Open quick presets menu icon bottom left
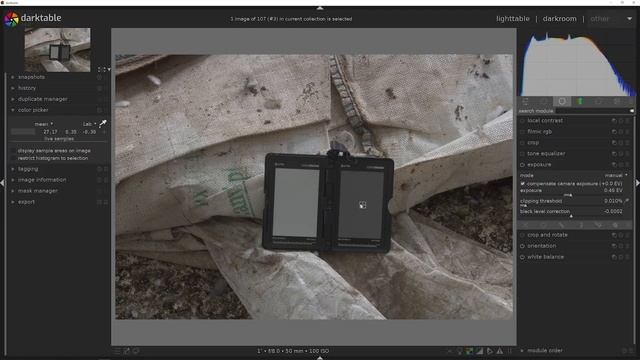The image size is (640, 360). [117, 351]
